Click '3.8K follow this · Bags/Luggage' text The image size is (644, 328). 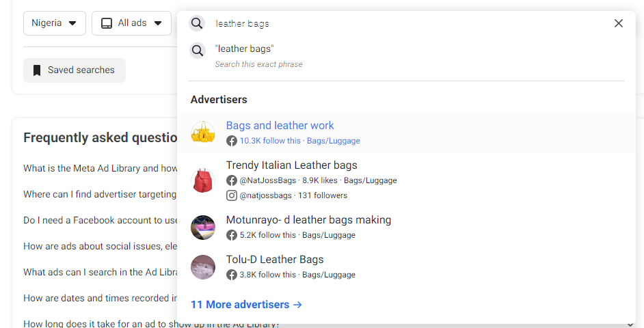pyautogui.click(x=297, y=275)
